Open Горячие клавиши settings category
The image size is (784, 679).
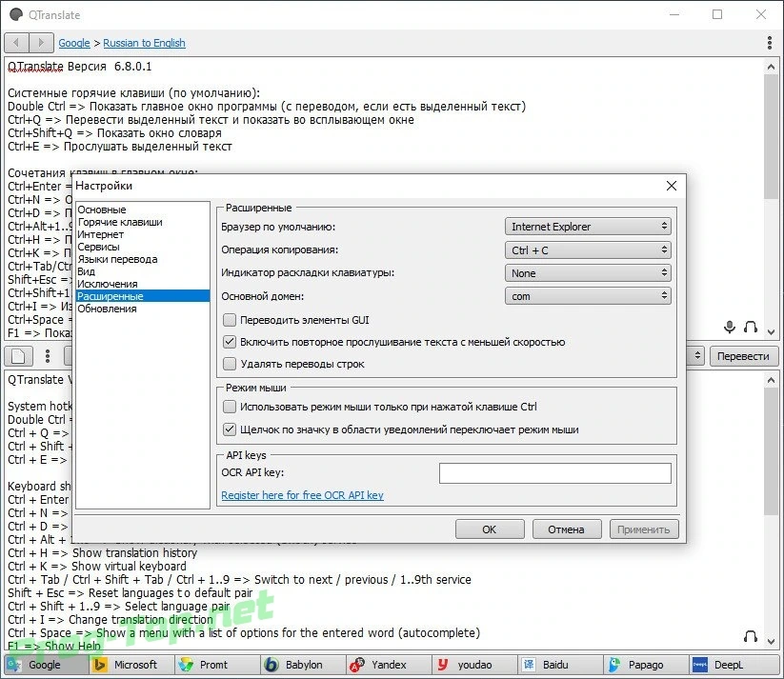point(143,222)
